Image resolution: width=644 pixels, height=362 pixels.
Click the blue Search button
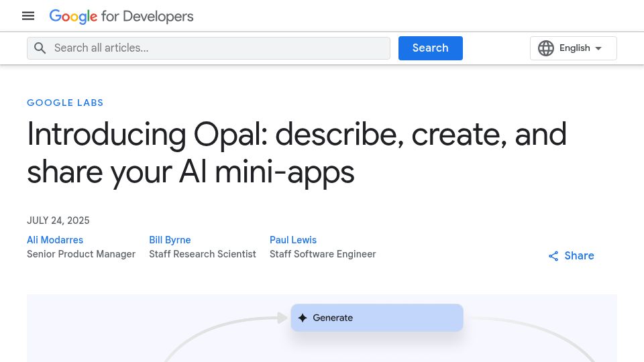[x=431, y=48]
